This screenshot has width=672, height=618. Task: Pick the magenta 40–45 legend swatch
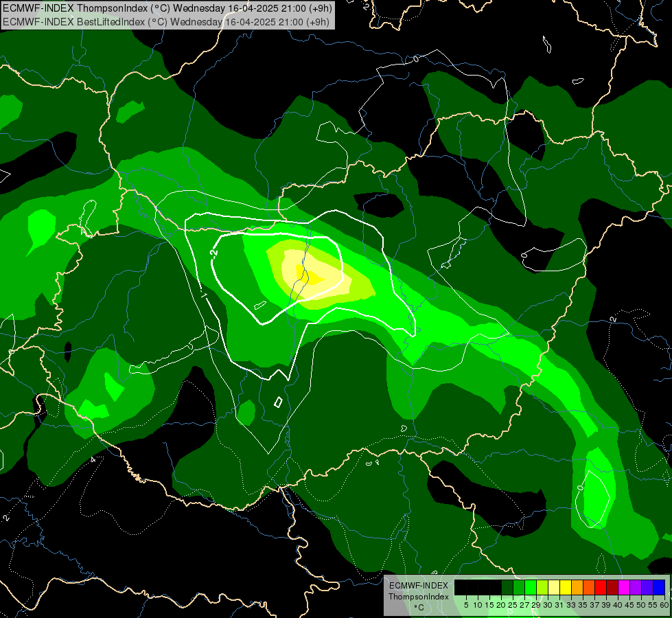[x=624, y=587]
